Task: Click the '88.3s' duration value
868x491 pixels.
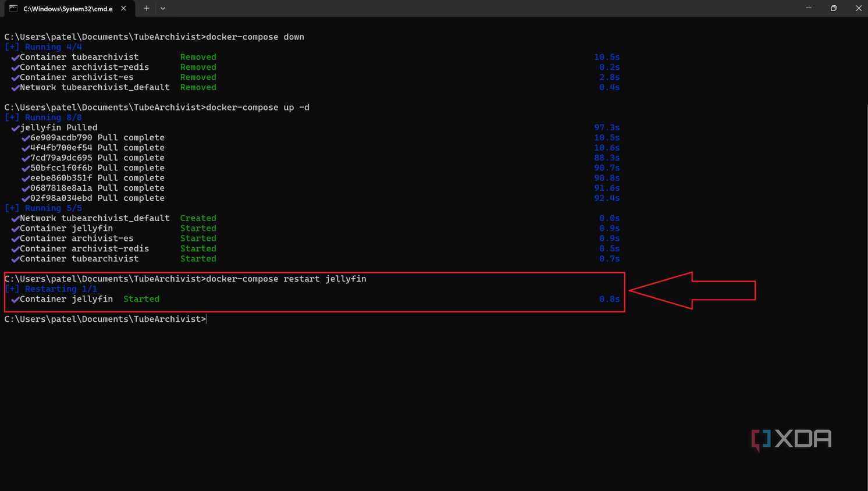Action: (607, 158)
